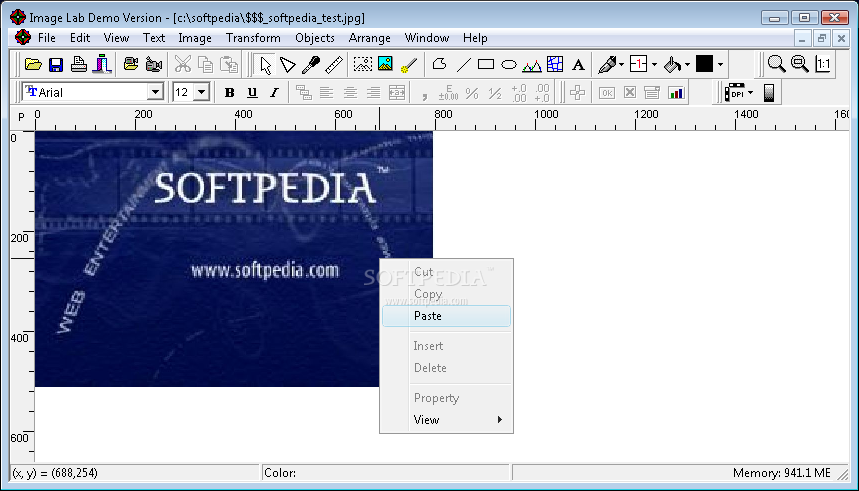Click the Copy pages toolbar icon
The width and height of the screenshot is (859, 491).
pyautogui.click(x=205, y=65)
